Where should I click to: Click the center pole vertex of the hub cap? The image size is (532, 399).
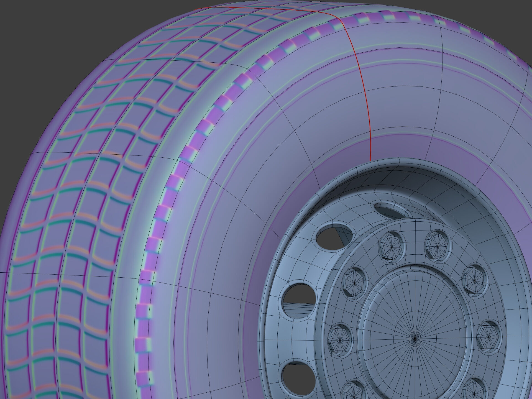click(x=415, y=339)
